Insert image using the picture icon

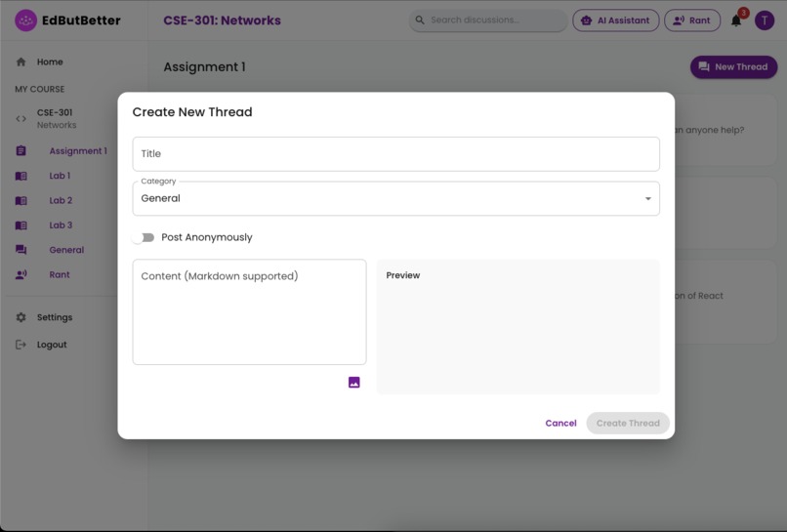point(353,383)
